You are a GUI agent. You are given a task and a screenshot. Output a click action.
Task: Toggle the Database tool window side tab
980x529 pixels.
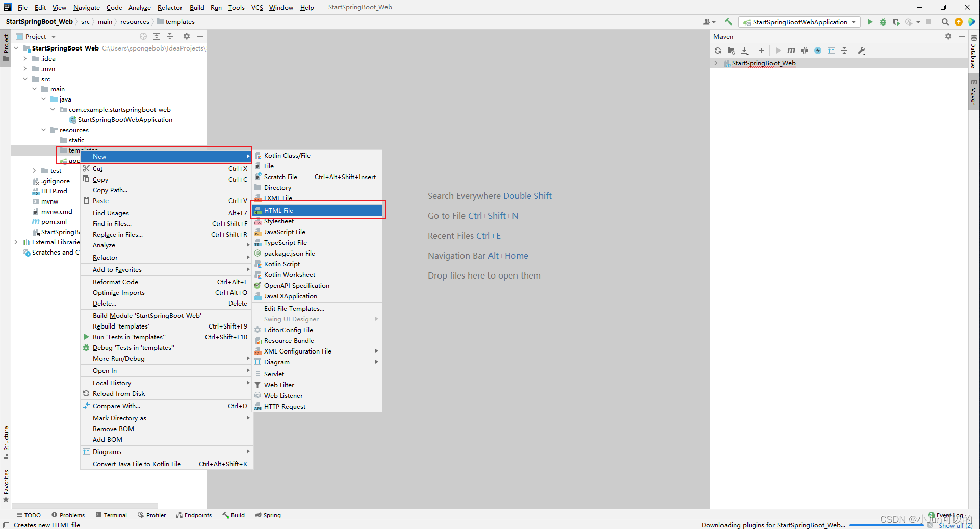(973, 52)
